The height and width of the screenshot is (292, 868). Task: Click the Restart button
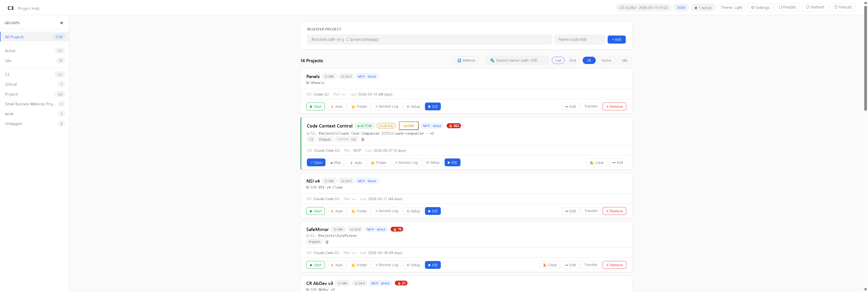tap(787, 7)
